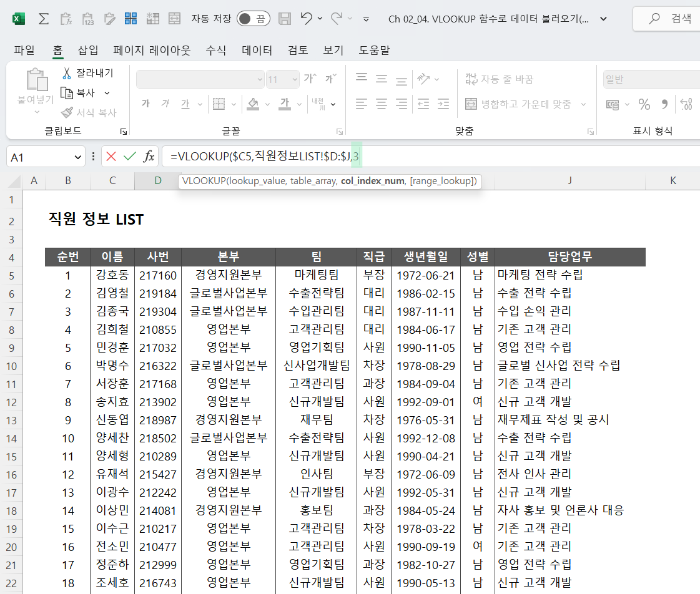Open the 파일 menu tab
The width and height of the screenshot is (700, 594).
(24, 50)
